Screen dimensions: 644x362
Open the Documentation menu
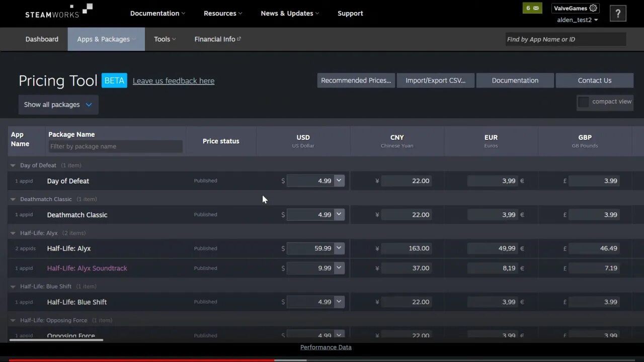tap(157, 14)
